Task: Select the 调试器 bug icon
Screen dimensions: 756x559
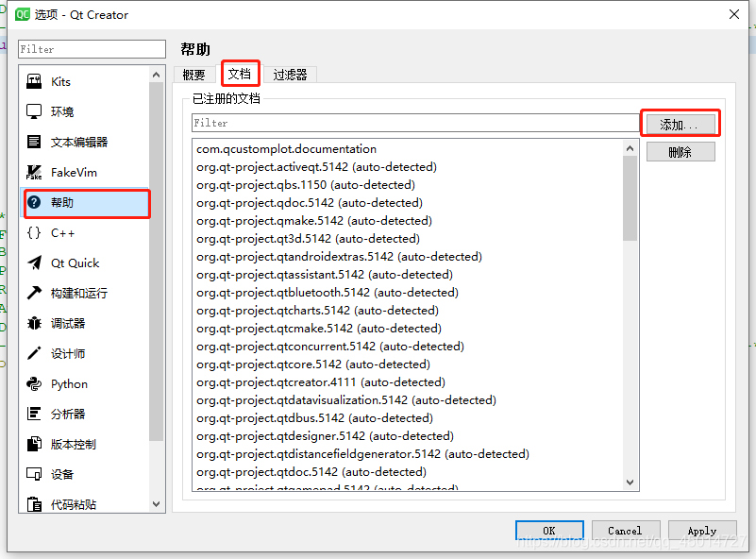Action: 34,323
